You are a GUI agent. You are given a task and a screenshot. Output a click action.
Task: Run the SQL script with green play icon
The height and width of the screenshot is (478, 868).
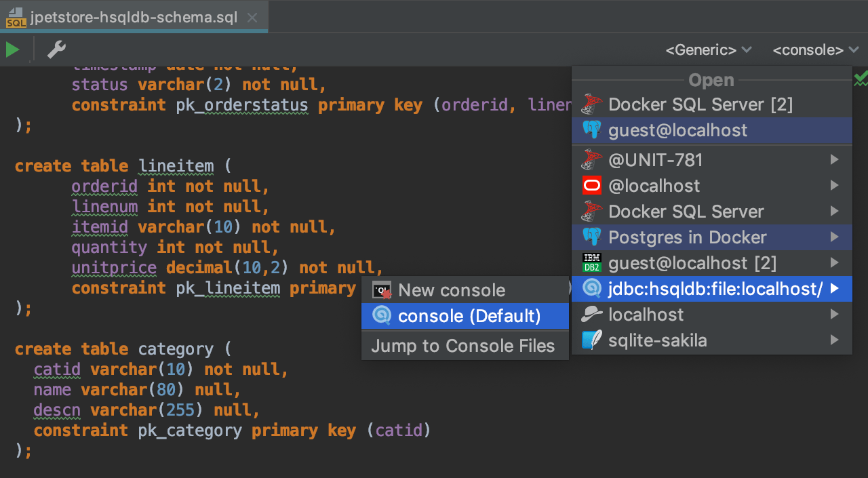point(13,49)
